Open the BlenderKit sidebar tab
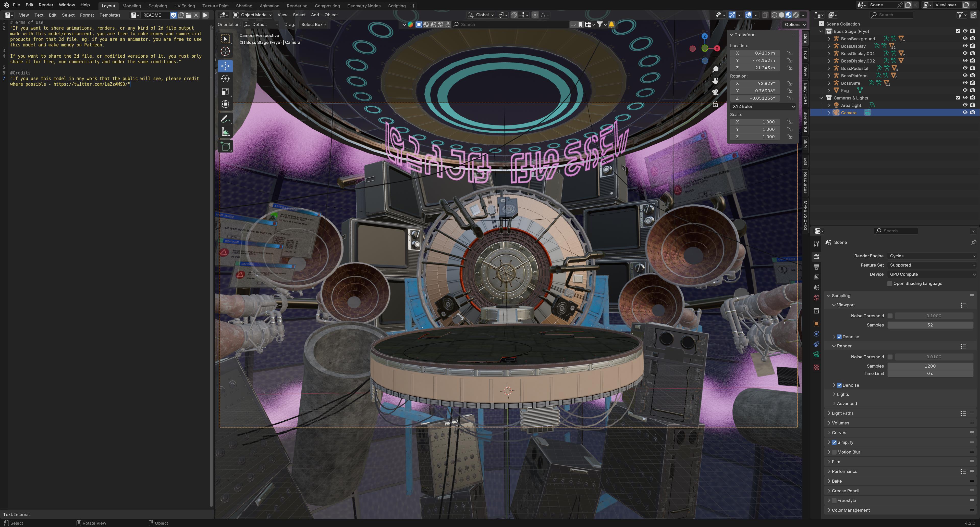This screenshot has width=980, height=527. click(x=805, y=122)
